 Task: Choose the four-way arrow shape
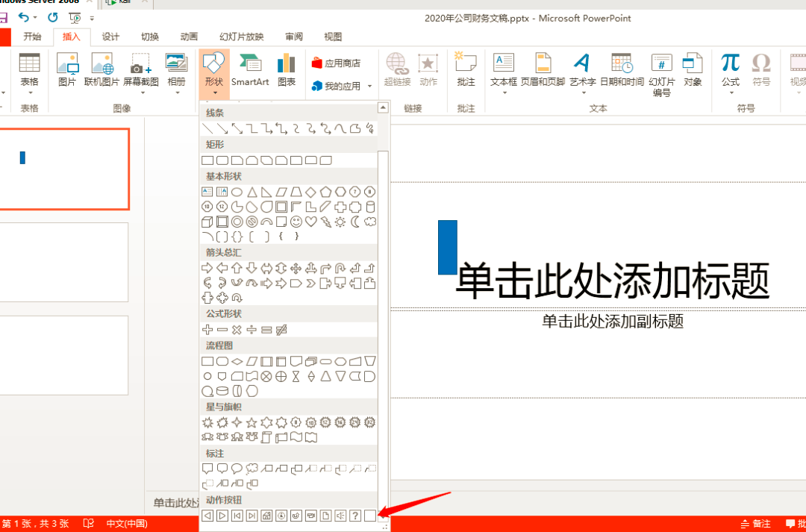click(296, 268)
